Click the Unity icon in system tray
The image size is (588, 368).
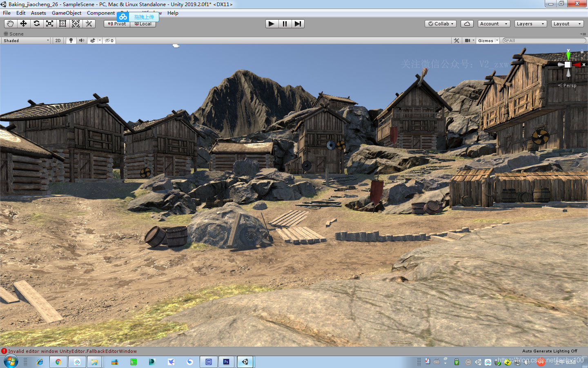[478, 362]
